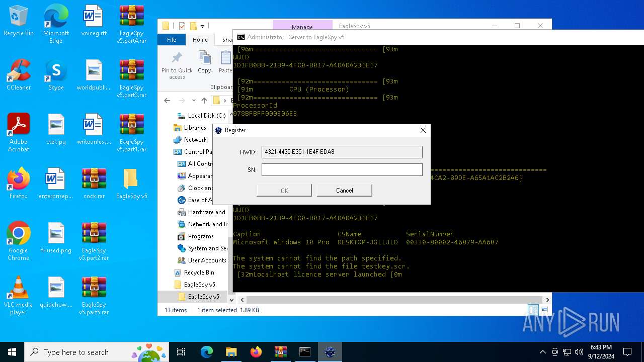The image size is (644, 362).
Task: Click the taskbar search box
Action: coord(98,352)
